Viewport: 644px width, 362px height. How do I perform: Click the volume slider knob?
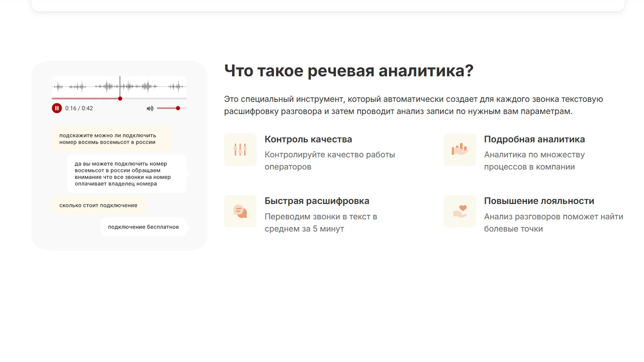pos(178,108)
